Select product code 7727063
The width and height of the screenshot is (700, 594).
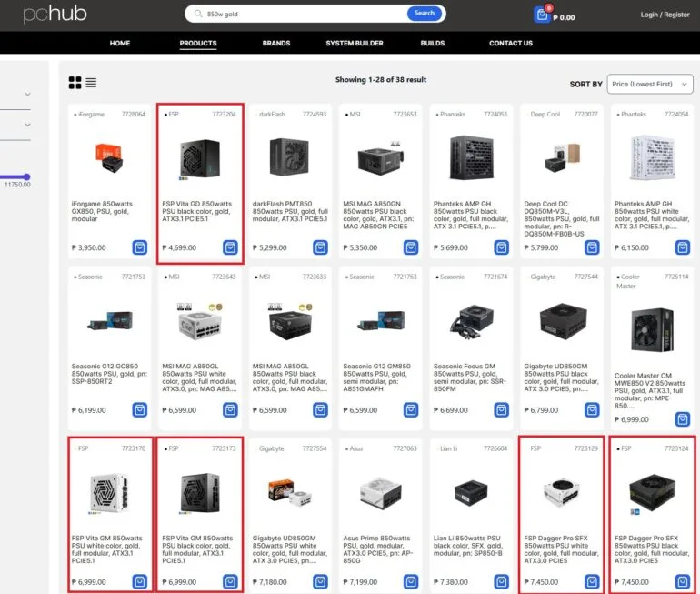pos(405,448)
